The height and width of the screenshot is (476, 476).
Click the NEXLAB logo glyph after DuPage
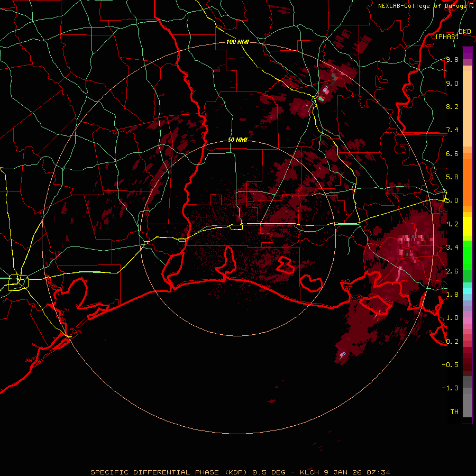[x=471, y=6]
